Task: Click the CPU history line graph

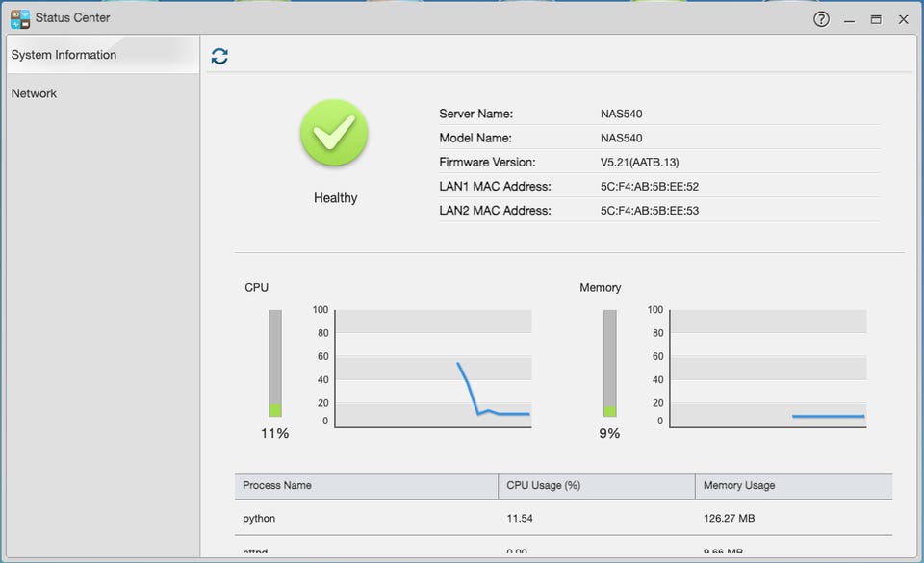Action: pyautogui.click(x=433, y=368)
